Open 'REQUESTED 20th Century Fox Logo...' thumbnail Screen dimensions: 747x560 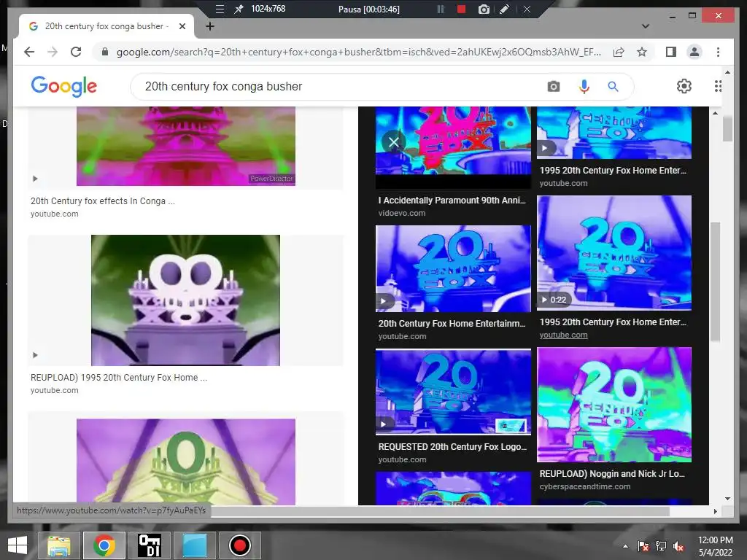[x=453, y=392]
